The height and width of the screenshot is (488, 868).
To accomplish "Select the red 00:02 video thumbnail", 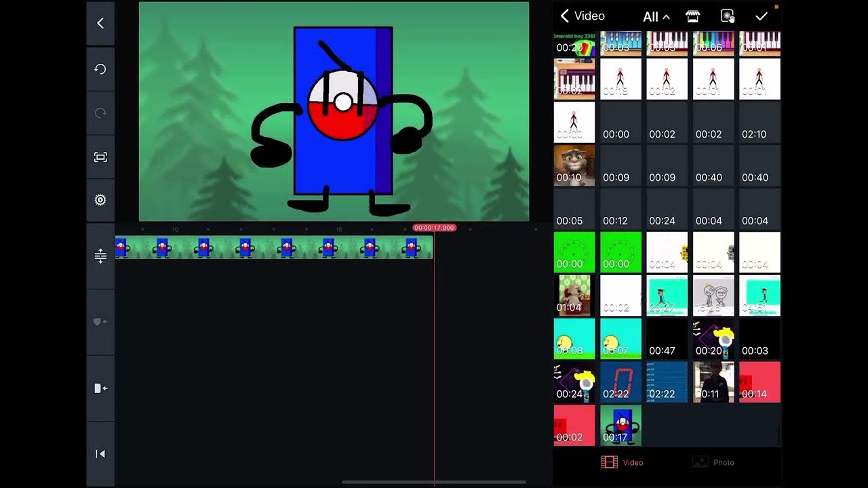I will pyautogui.click(x=574, y=426).
